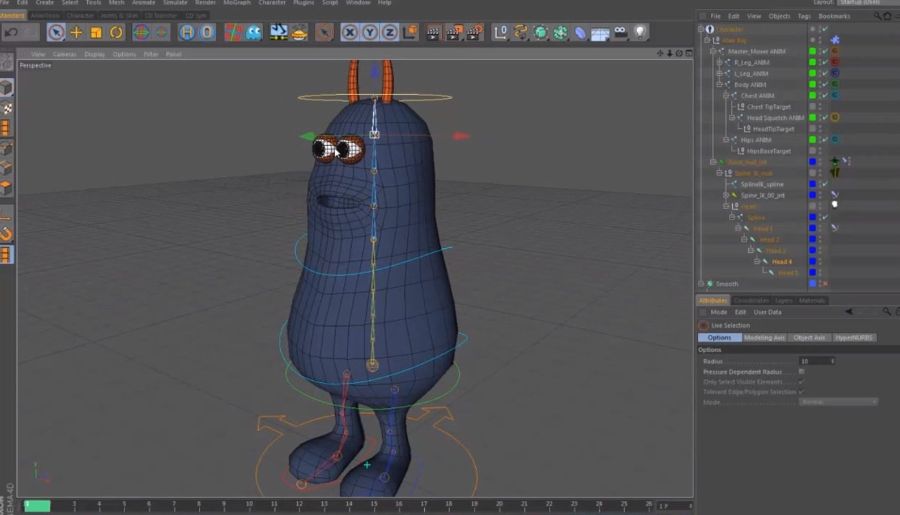Open the Mesh menu

pos(117,3)
